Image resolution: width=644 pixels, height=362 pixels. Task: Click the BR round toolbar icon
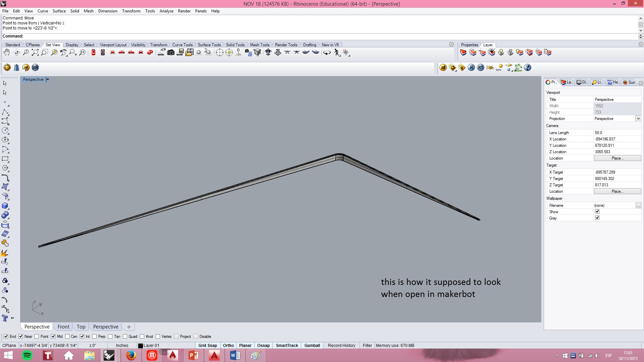[x=35, y=68]
